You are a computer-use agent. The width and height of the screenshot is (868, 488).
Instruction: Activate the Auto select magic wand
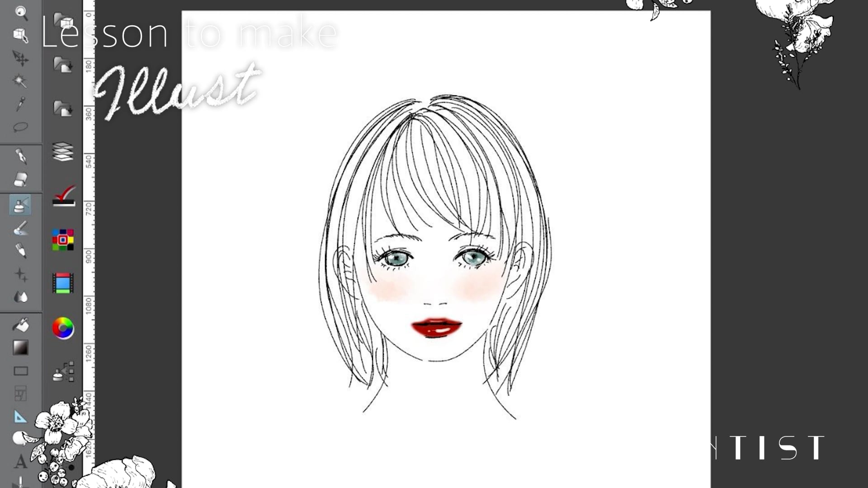[20, 81]
